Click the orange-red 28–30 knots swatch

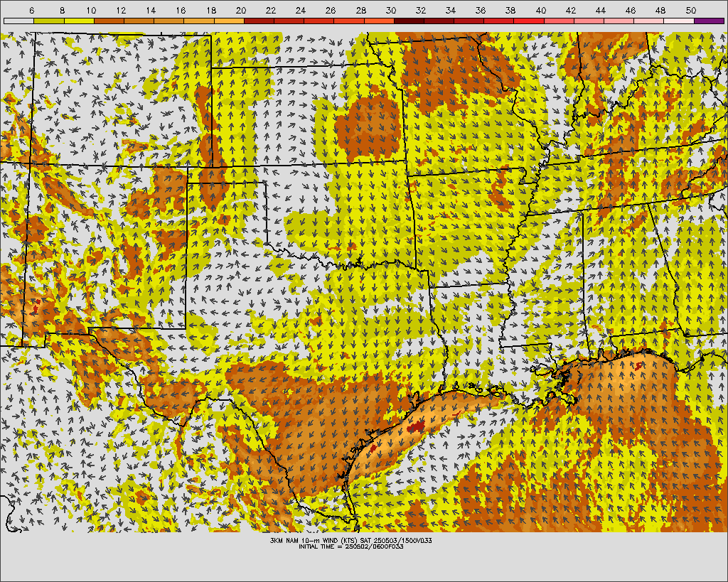(x=379, y=21)
